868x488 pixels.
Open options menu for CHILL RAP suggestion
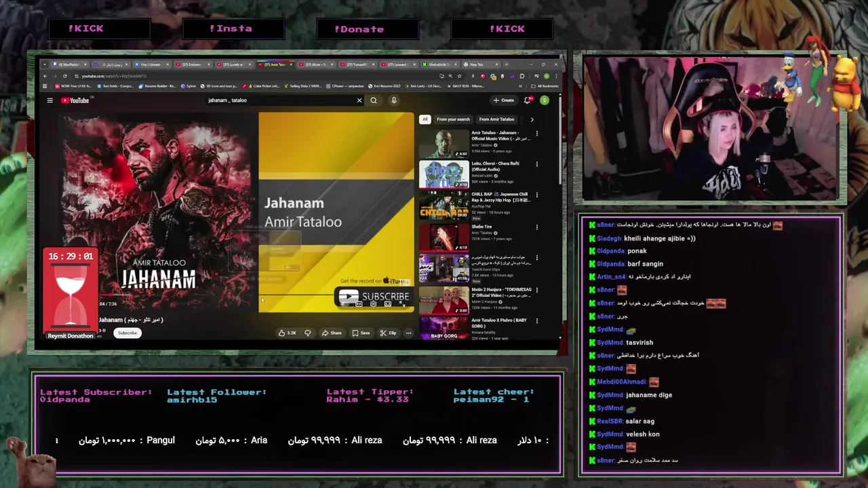536,195
